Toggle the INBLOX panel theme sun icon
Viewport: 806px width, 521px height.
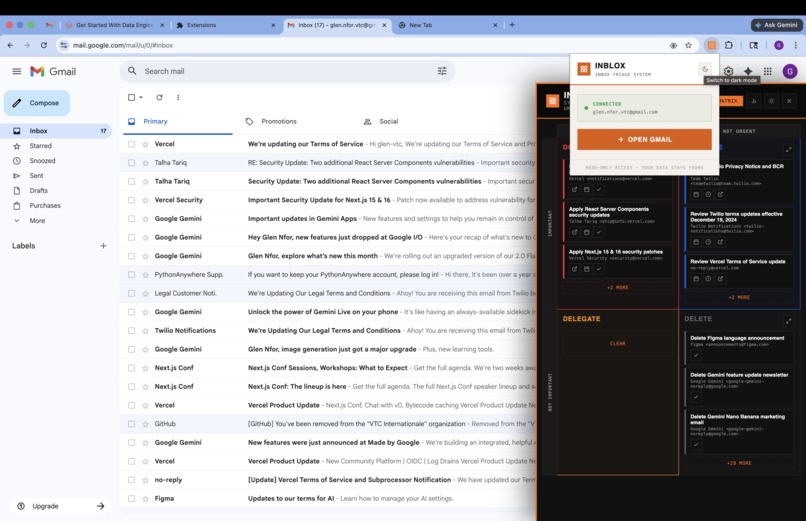771,101
